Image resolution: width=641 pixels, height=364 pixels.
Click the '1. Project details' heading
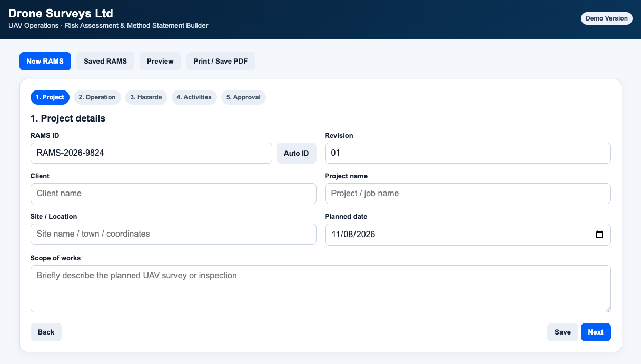click(68, 118)
